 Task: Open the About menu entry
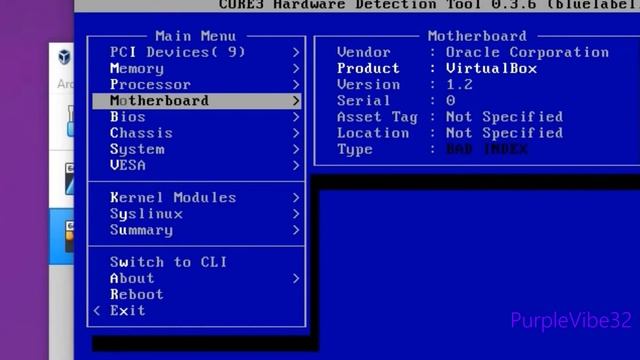pos(197,278)
